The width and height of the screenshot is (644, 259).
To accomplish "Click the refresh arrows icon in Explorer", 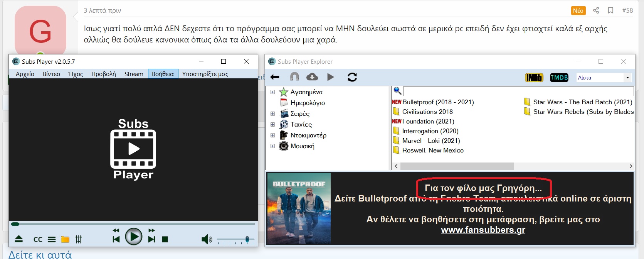I will pos(352,77).
